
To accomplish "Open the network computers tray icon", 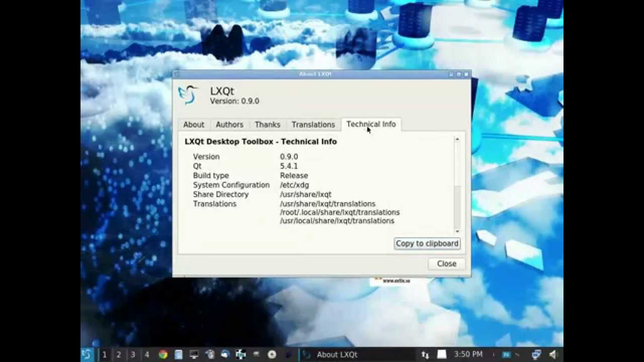I will (x=537, y=354).
